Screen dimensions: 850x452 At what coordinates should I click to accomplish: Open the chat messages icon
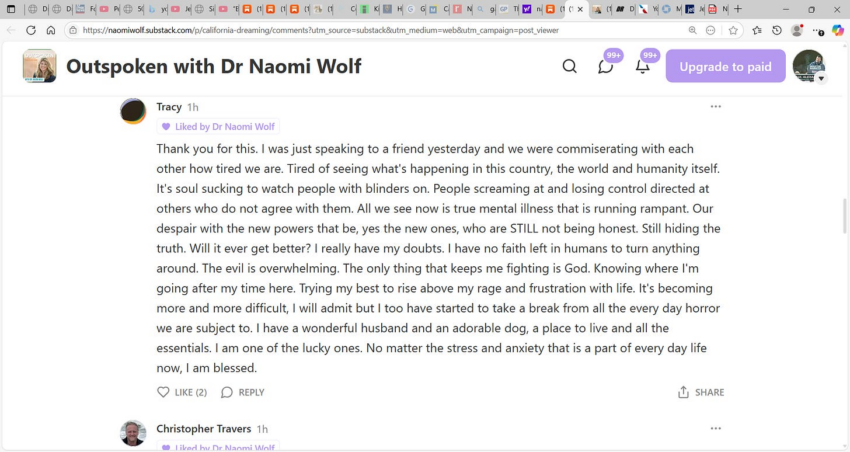[x=606, y=66]
